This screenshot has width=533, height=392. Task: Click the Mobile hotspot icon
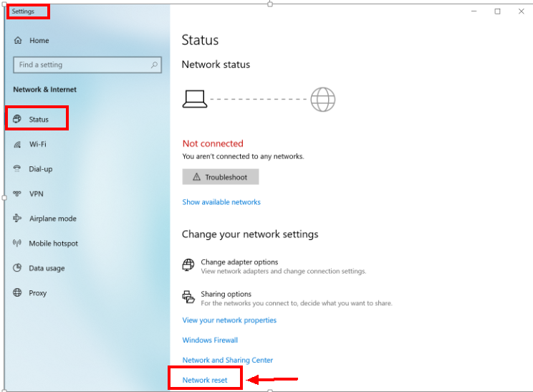tap(18, 244)
